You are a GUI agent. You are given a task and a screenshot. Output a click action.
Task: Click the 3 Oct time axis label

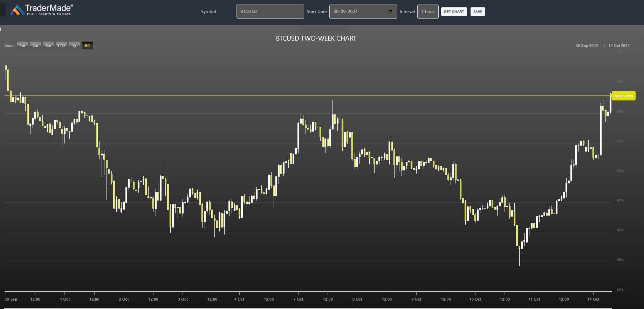click(x=183, y=299)
